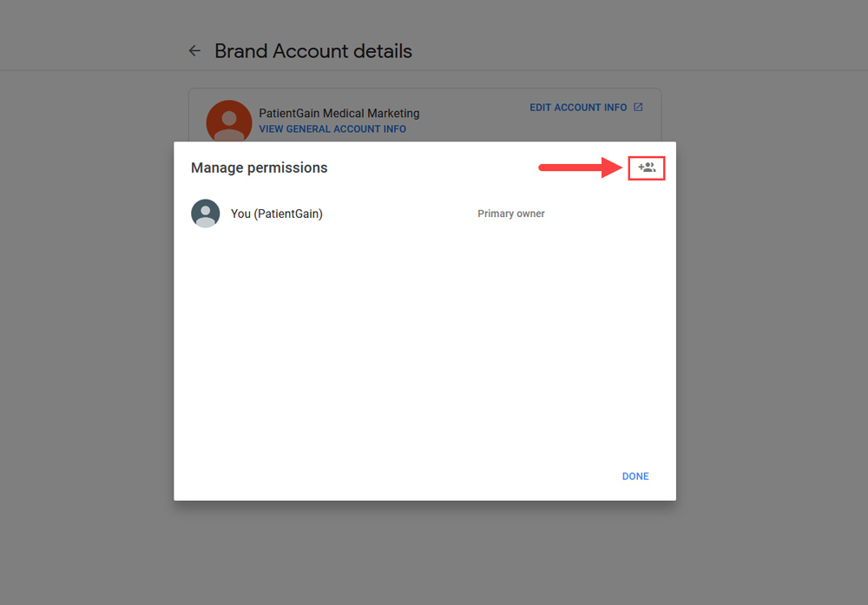Screen dimensions: 868x605
Task: Click the profile picture next to You (PatientGain)
Action: (x=206, y=214)
